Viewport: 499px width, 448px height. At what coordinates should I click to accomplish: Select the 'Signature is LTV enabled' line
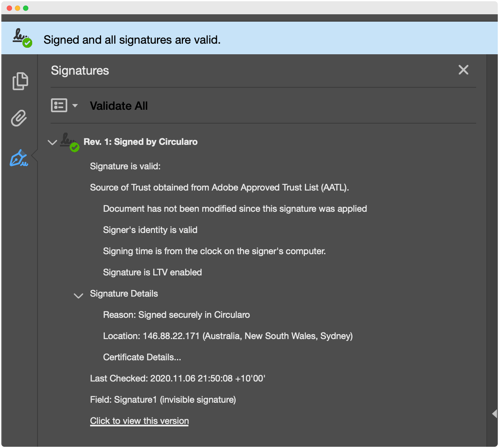152,273
